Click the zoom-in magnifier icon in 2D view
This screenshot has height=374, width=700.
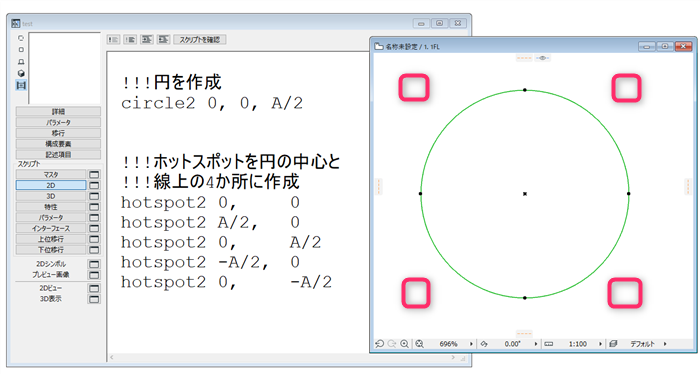click(x=404, y=344)
